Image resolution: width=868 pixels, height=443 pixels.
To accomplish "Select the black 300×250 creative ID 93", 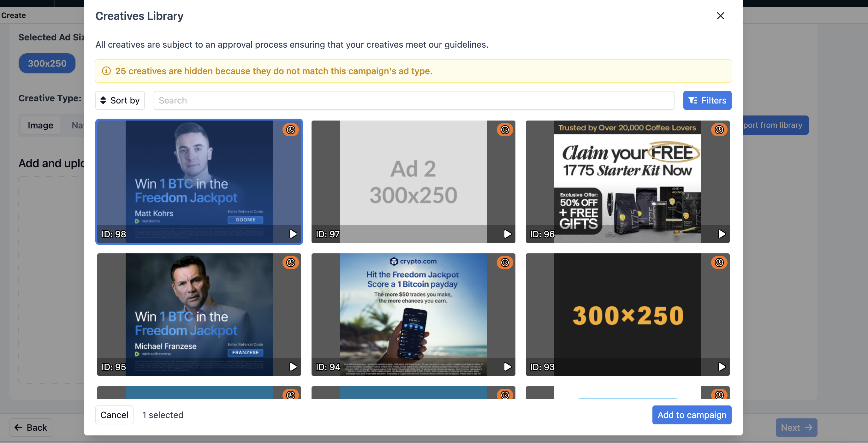I will (x=627, y=314).
